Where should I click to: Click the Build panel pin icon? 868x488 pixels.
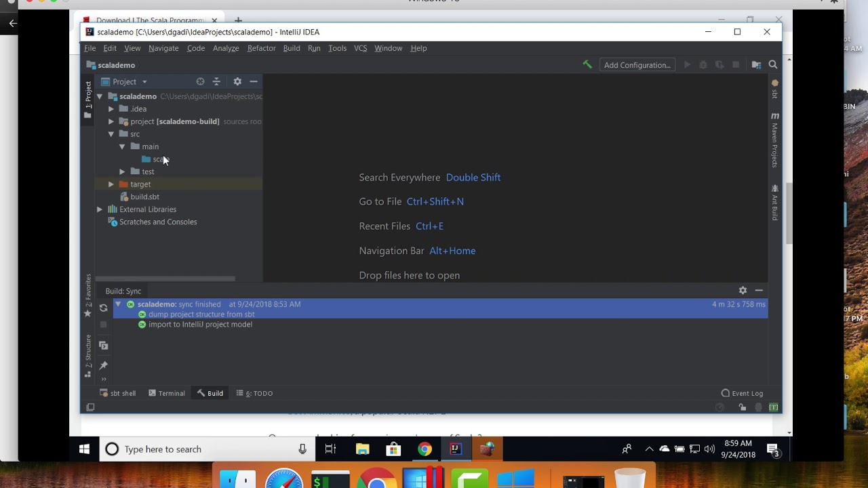(x=103, y=365)
